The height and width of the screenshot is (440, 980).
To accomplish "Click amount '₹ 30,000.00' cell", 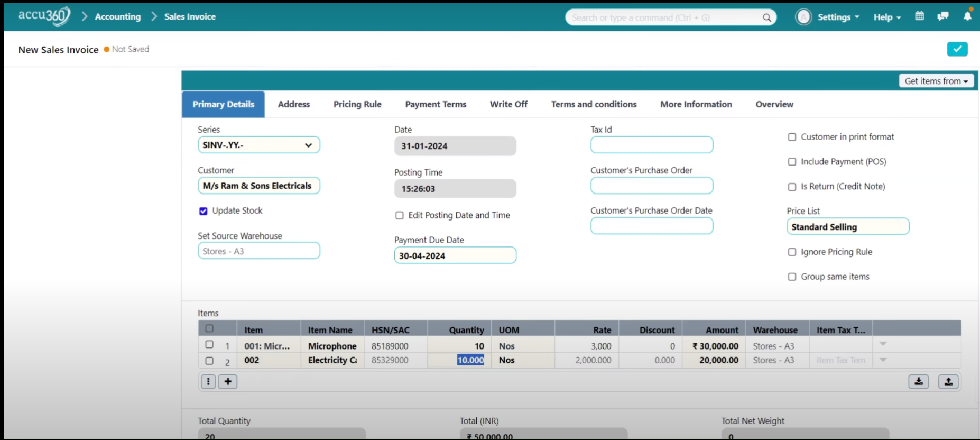I will pyautogui.click(x=714, y=346).
